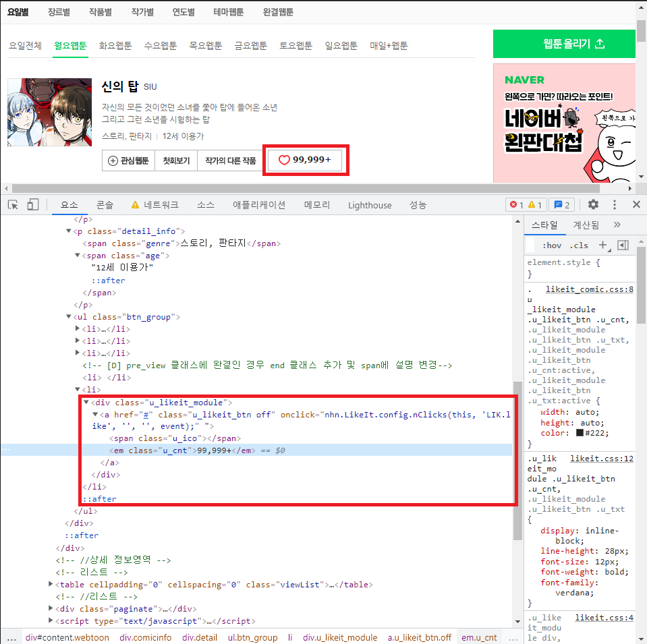Select the 작품별 top menu
647x644 pixels.
coord(101,12)
